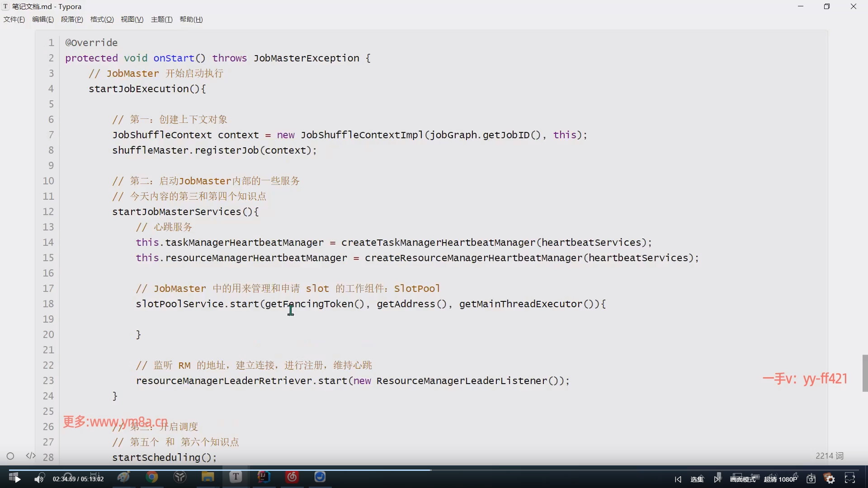Click the video screenshot camera icon
The image size is (868, 488).
click(x=811, y=479)
